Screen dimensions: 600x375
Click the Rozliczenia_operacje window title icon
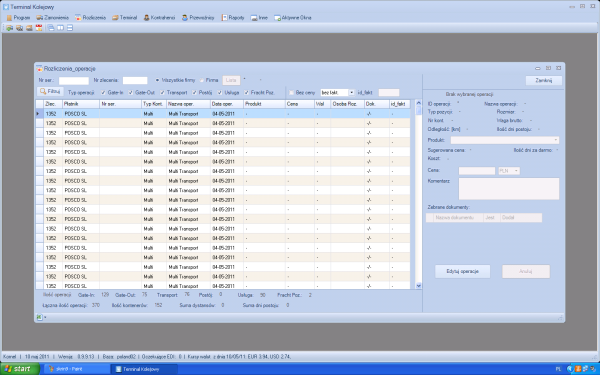(39, 68)
